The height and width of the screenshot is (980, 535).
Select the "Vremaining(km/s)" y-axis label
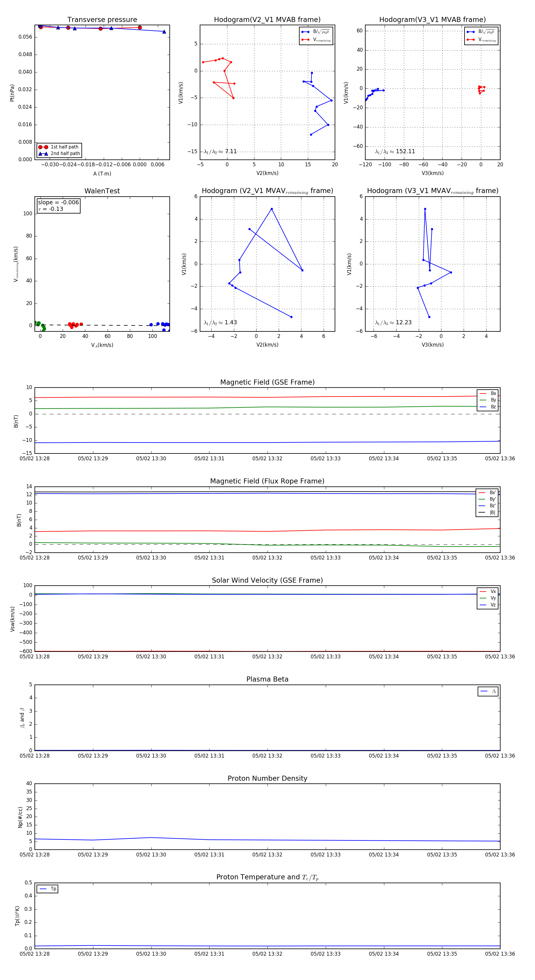point(16,264)
